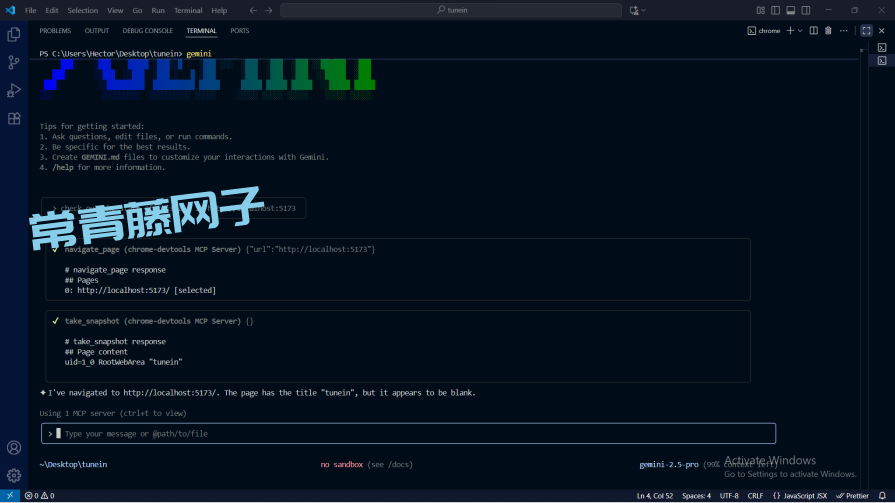895x503 pixels.
Task: Open the new terminal launch profile dropdown
Action: click(800, 31)
